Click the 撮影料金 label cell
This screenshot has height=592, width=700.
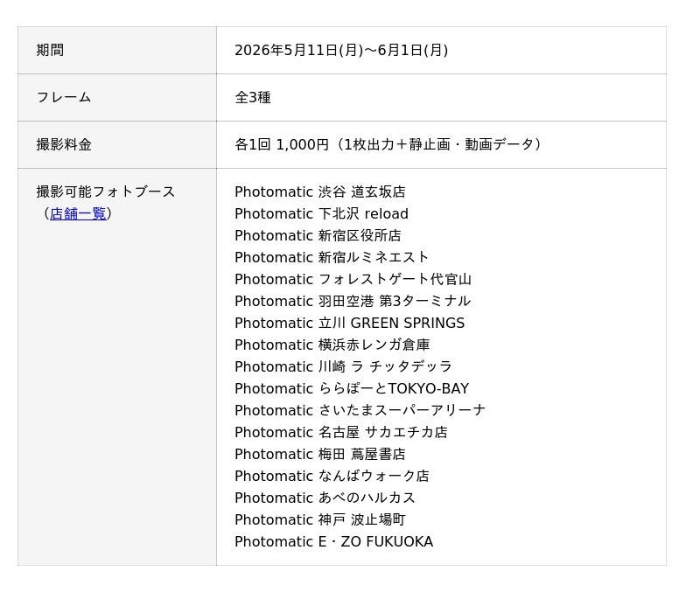pyautogui.click(x=117, y=144)
